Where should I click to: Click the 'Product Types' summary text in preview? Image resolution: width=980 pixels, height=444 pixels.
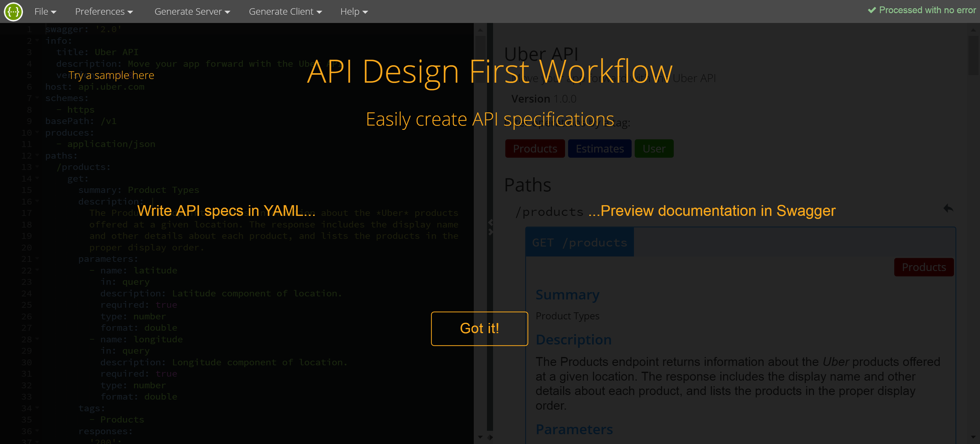click(567, 316)
